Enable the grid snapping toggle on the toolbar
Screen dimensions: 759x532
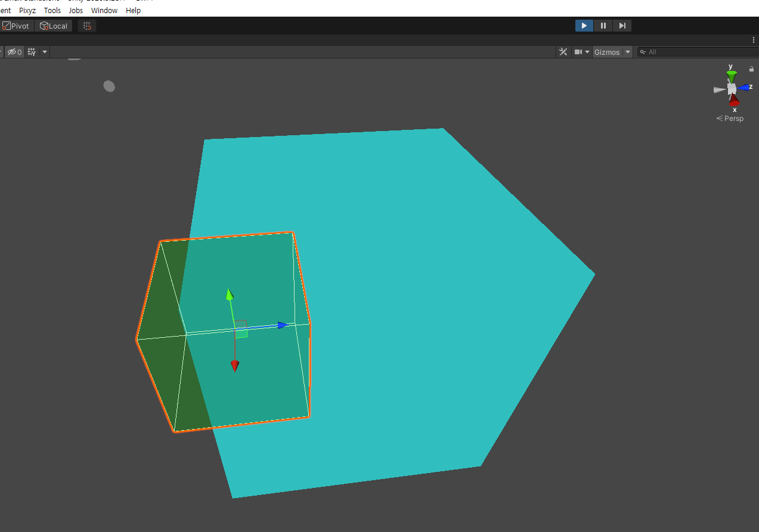(87, 25)
